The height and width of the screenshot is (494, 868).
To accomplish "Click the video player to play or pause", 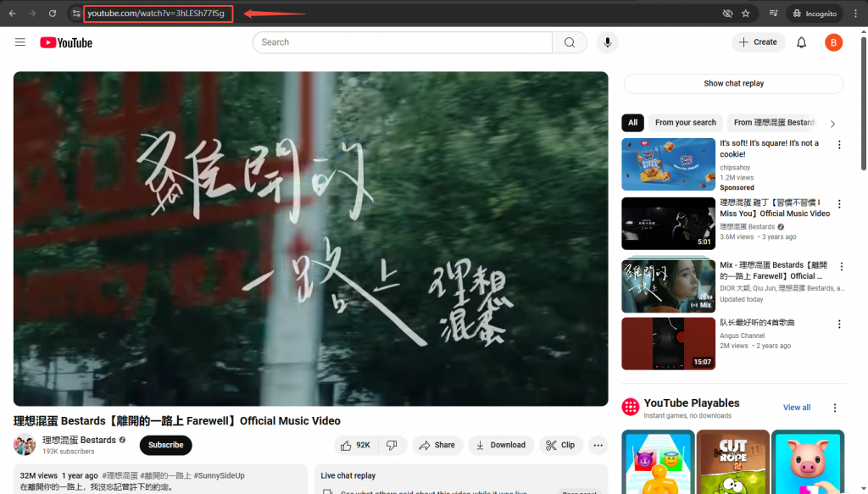I will (310, 238).
